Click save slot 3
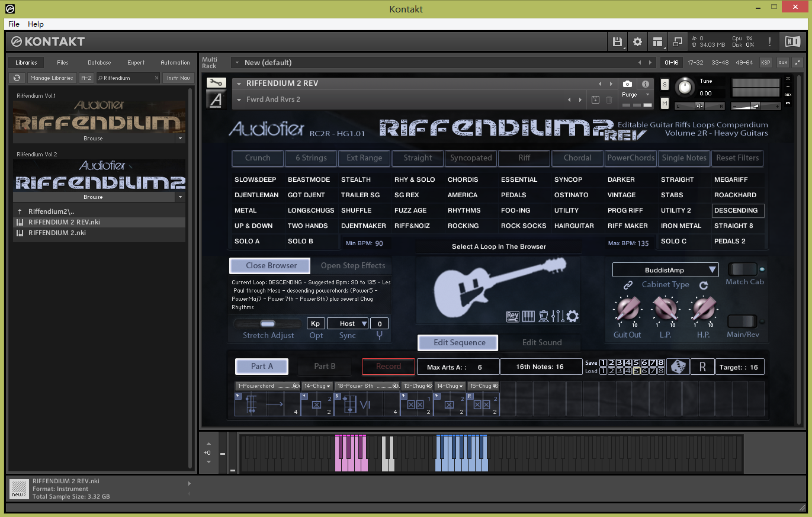This screenshot has width=812, height=517. [x=619, y=362]
